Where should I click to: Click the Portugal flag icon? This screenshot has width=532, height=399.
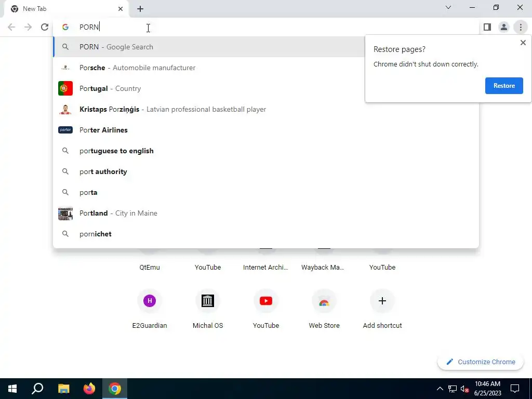point(65,88)
